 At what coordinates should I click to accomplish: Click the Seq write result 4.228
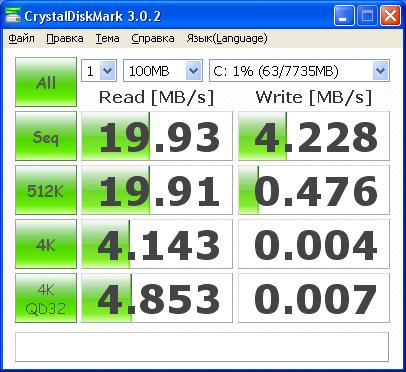click(x=314, y=136)
